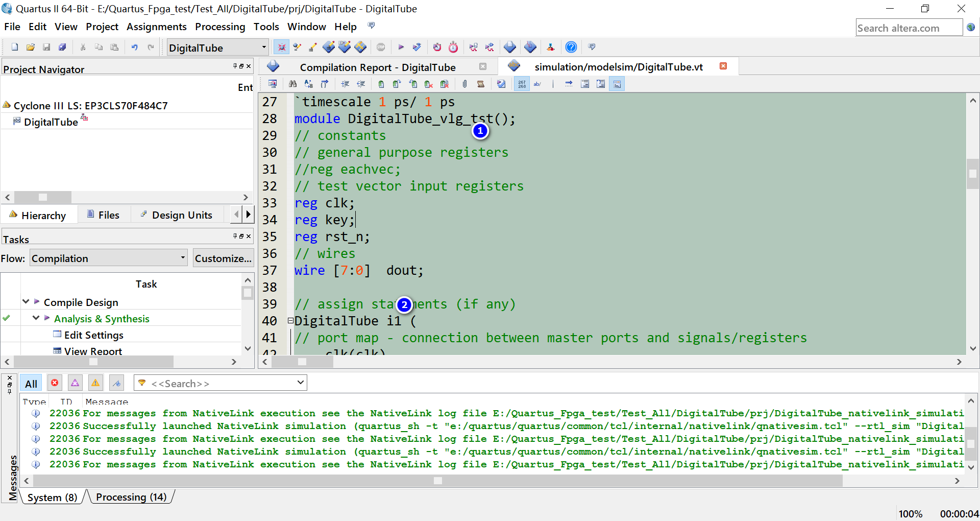Screen dimensions: 980x521
Task: Toggle critical warning messages filter
Action: click(x=75, y=383)
